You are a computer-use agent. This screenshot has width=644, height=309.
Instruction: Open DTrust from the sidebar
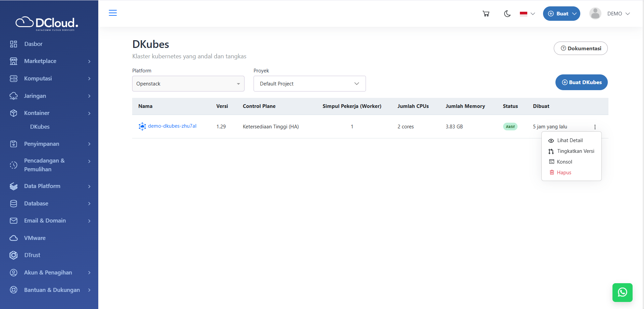(x=32, y=255)
